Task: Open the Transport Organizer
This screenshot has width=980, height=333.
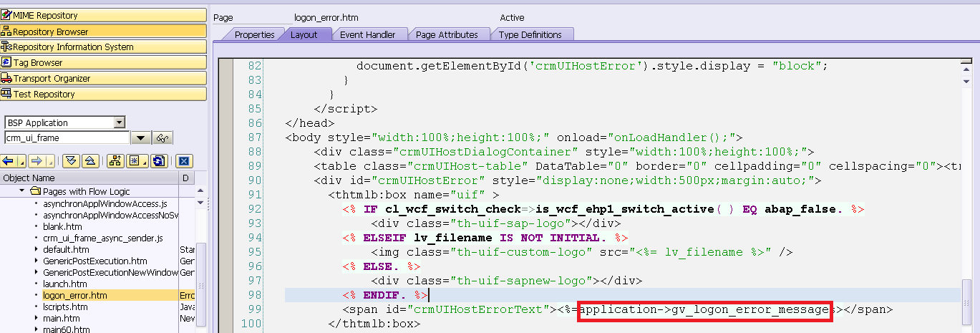Action: tap(104, 78)
